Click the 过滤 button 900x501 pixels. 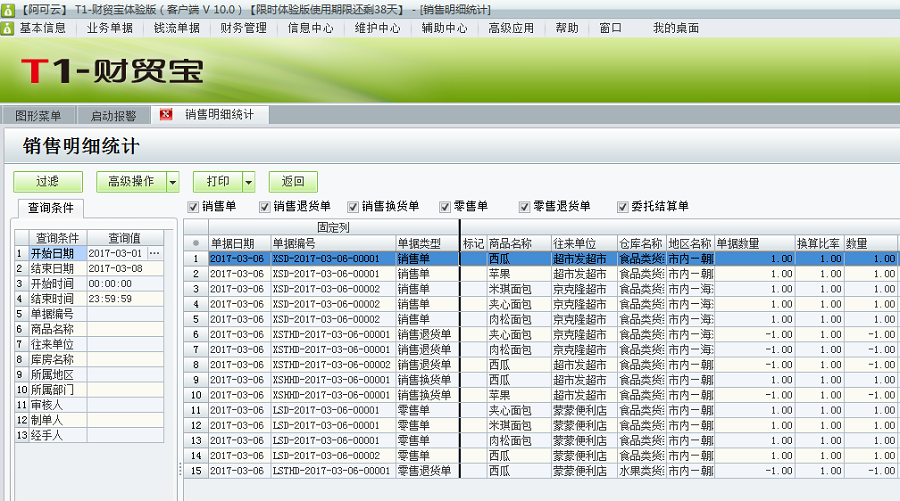tap(48, 182)
